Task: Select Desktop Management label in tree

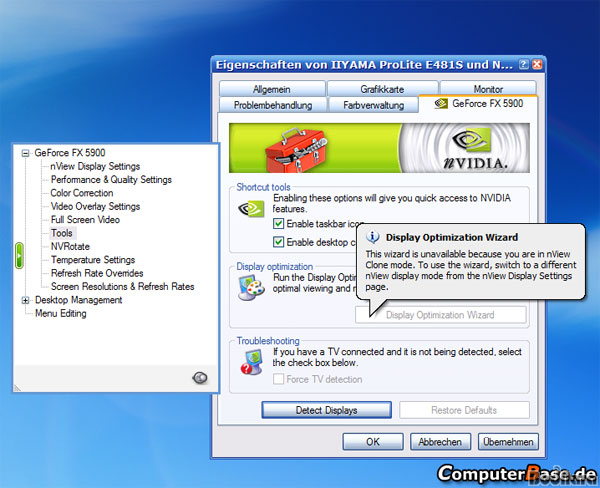Action: pyautogui.click(x=78, y=300)
